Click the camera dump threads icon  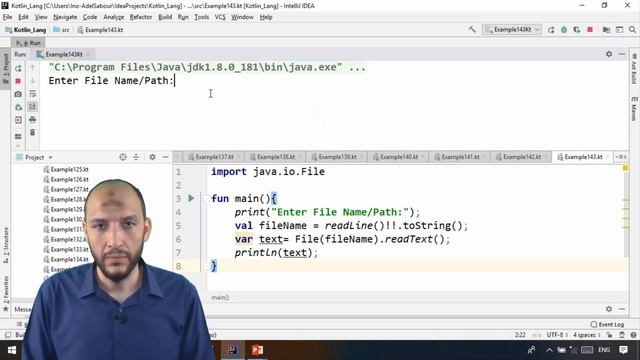point(18,94)
